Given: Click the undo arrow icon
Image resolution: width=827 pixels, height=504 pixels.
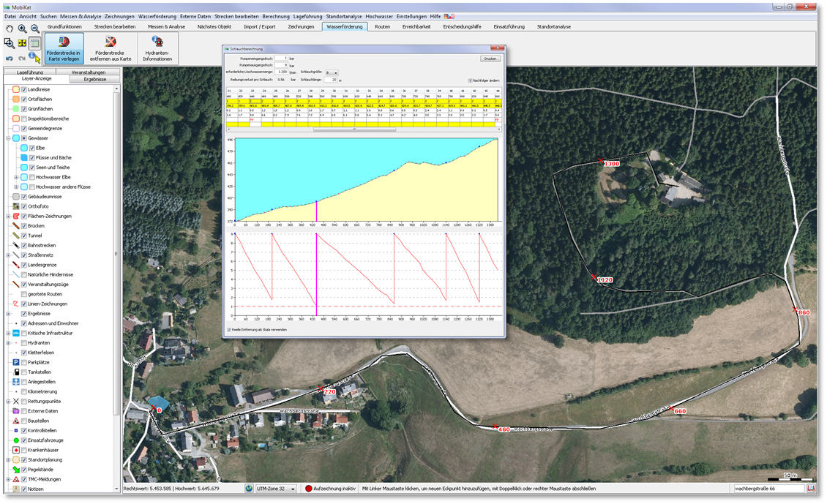Looking at the screenshot, I should click(x=9, y=57).
